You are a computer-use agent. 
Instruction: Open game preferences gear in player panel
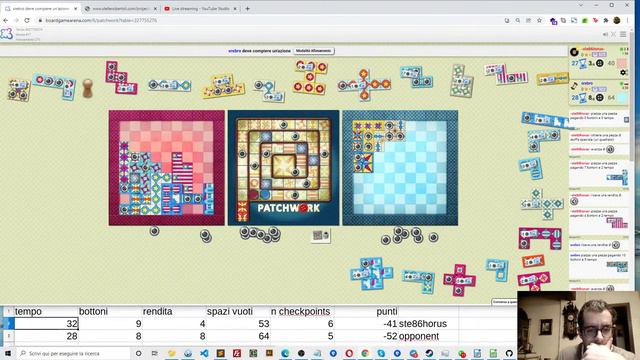(x=623, y=73)
